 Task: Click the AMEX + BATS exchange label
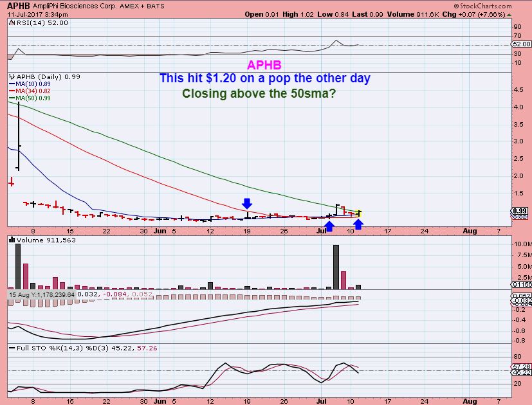(x=142, y=6)
